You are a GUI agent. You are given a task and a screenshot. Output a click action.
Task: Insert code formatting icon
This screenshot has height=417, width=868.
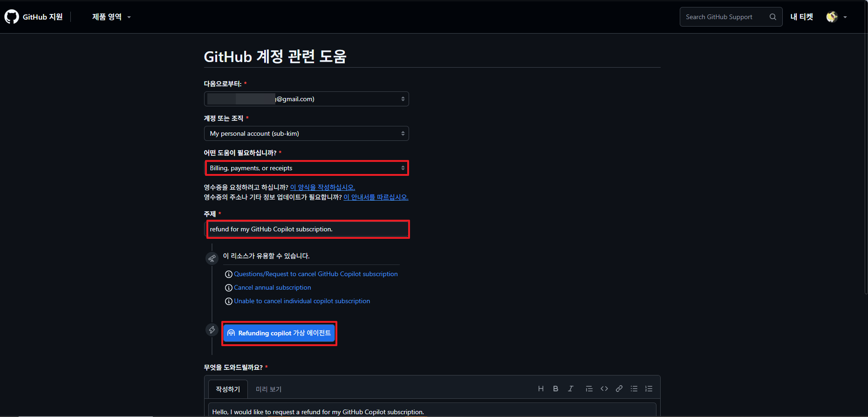604,389
